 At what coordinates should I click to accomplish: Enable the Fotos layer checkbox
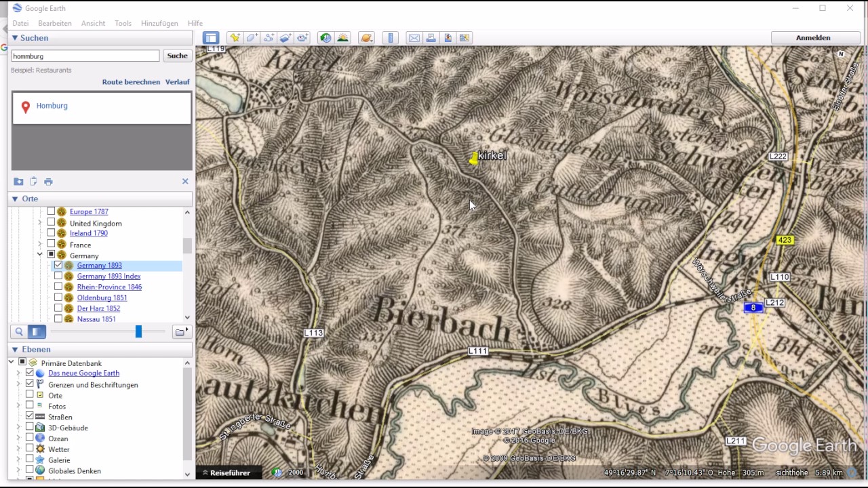point(29,405)
